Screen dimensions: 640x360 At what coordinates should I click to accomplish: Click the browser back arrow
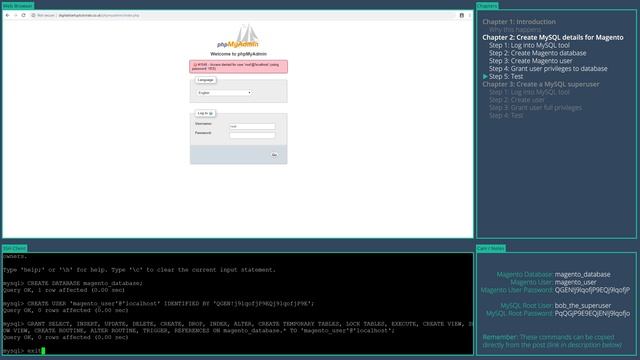tap(7, 15)
